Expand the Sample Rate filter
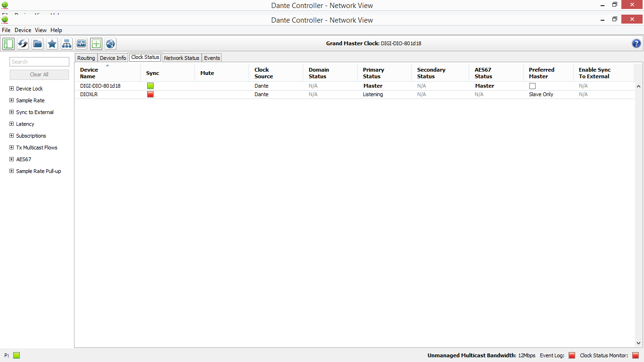This screenshot has height=362, width=644. pyautogui.click(x=12, y=100)
